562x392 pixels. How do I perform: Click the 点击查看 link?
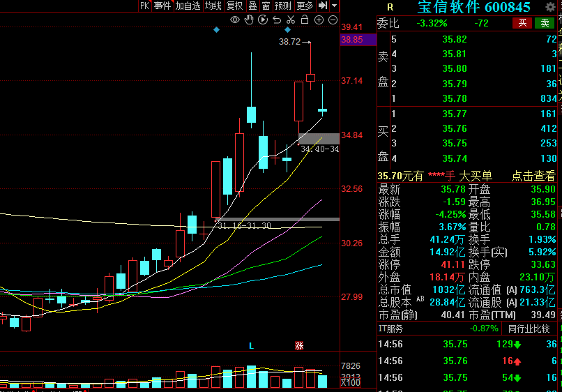(x=533, y=176)
